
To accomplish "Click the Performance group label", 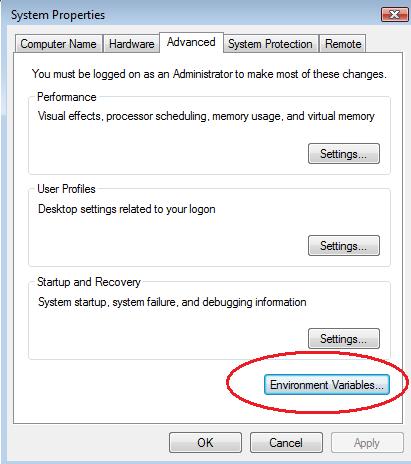I will [67, 97].
